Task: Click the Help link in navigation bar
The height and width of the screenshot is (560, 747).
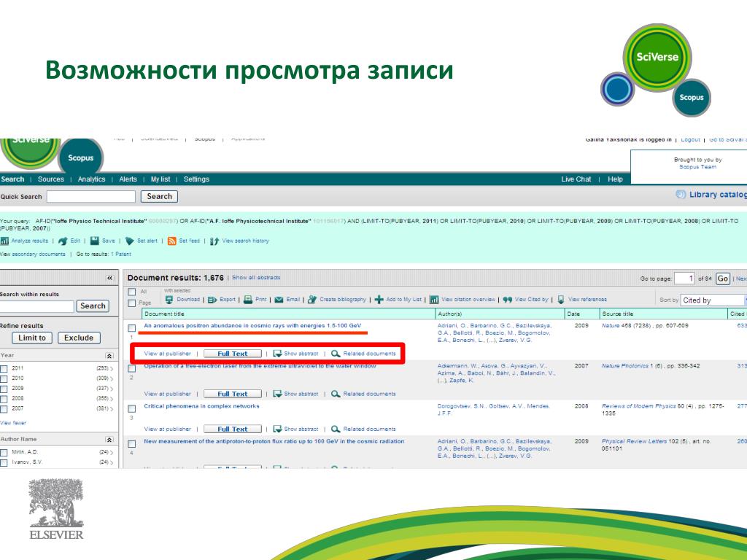Action: [x=615, y=179]
